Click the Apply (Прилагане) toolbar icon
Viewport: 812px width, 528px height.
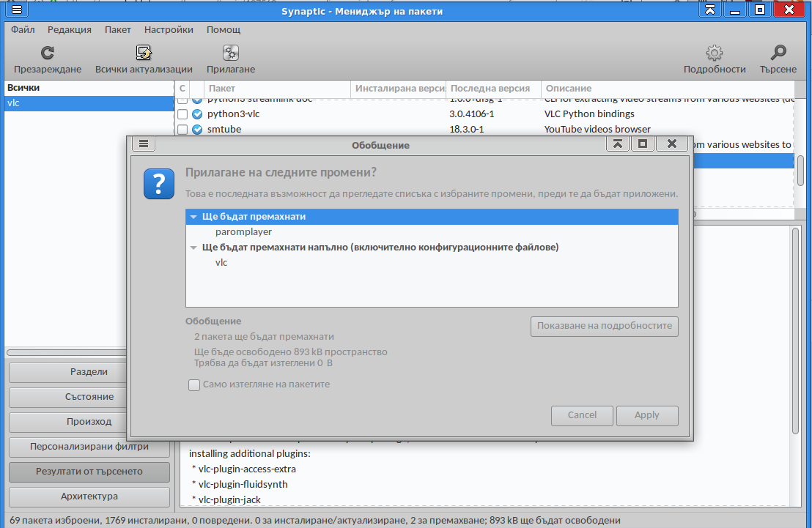[x=230, y=53]
